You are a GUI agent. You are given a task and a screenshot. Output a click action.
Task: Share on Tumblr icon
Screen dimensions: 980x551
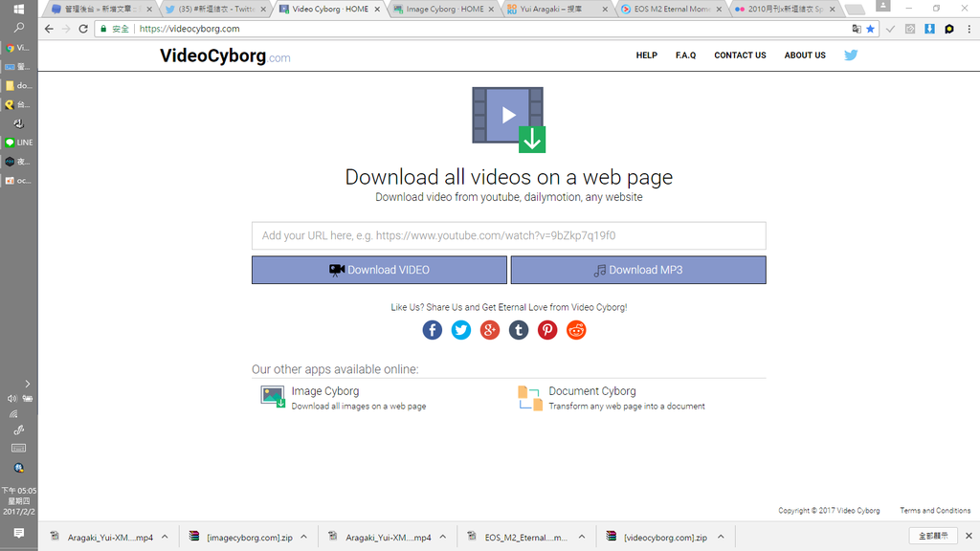[518, 330]
